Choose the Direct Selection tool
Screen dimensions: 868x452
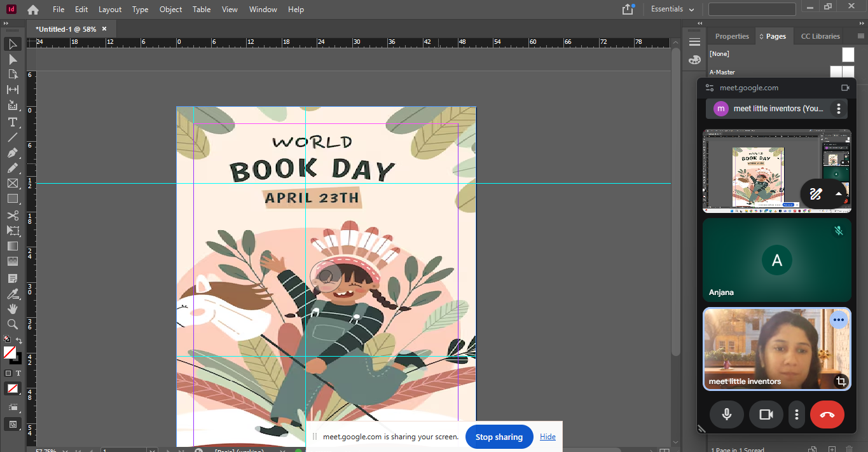pyautogui.click(x=12, y=59)
